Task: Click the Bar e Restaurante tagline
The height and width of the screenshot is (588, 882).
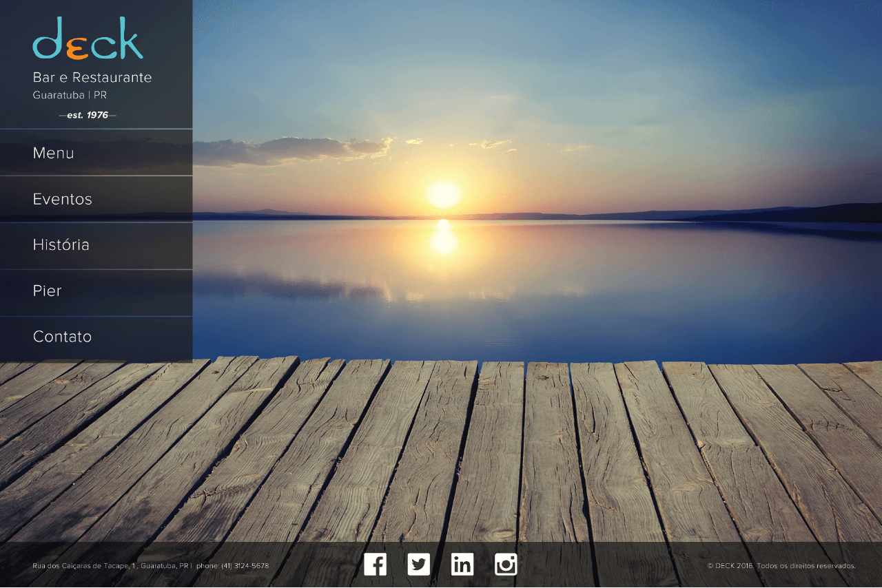Action: coord(92,77)
